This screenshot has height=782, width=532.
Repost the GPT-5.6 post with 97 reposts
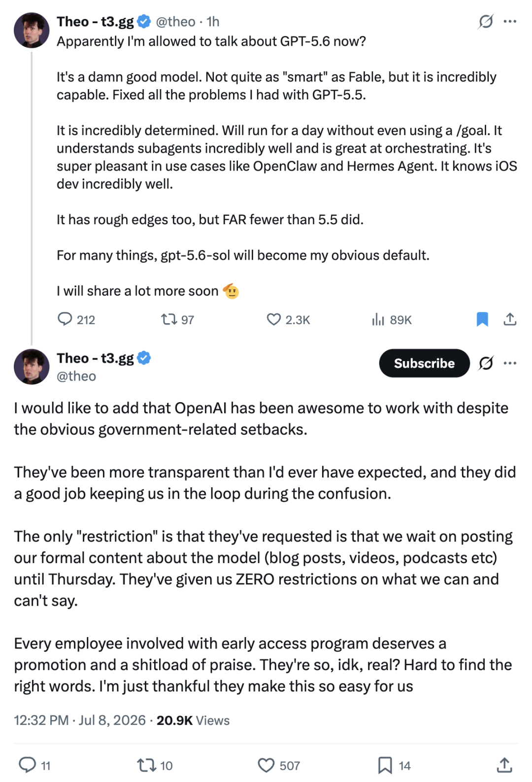[177, 319]
